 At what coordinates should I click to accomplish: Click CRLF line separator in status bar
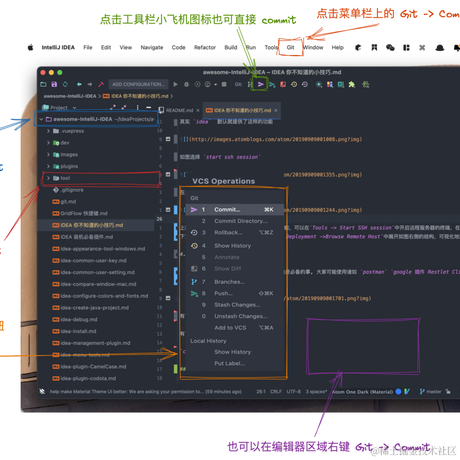[276, 392]
